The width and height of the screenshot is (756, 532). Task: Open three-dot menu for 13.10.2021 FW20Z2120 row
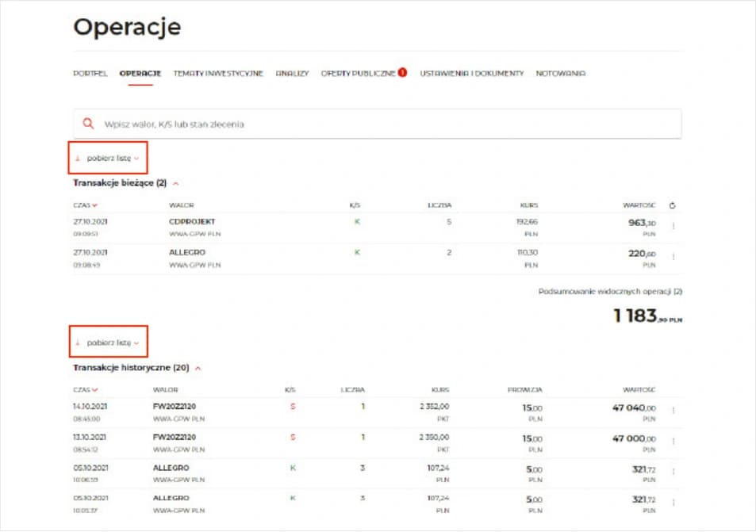point(673,441)
